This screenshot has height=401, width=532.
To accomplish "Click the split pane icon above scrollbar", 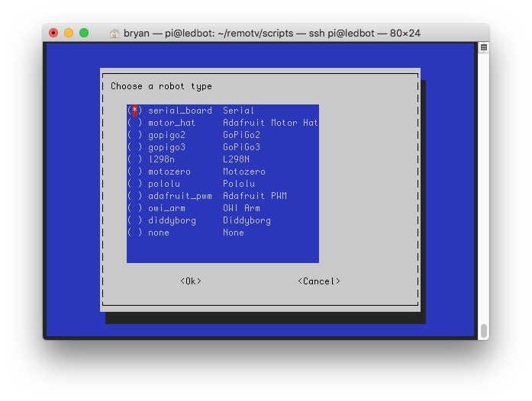I will click(x=484, y=47).
